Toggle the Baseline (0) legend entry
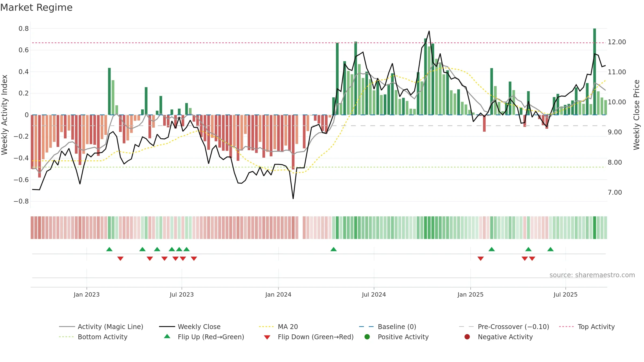This screenshot has height=362, width=644. pos(387,327)
